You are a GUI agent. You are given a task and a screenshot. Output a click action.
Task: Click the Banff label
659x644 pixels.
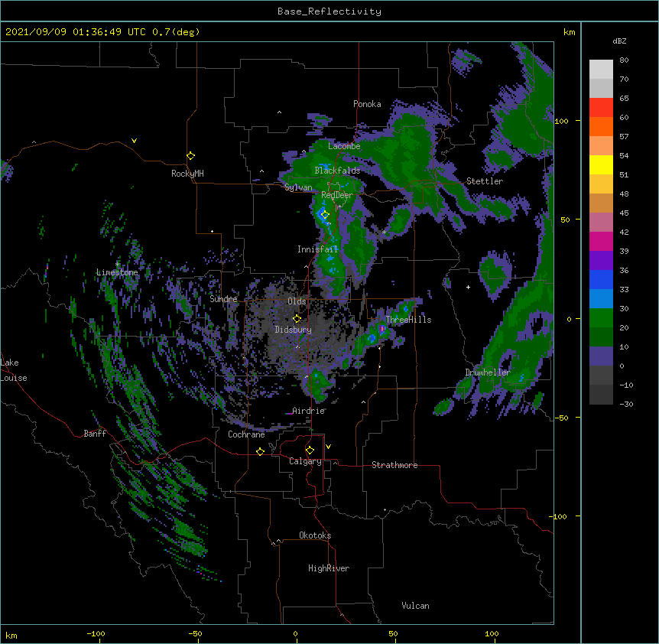[95, 434]
